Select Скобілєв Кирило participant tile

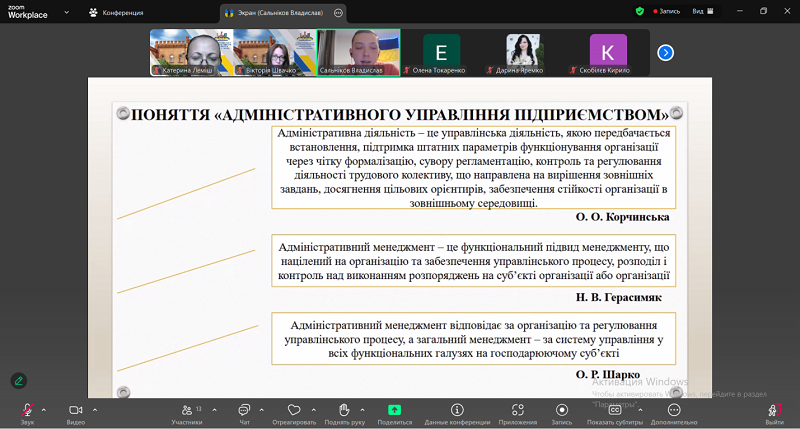608,53
